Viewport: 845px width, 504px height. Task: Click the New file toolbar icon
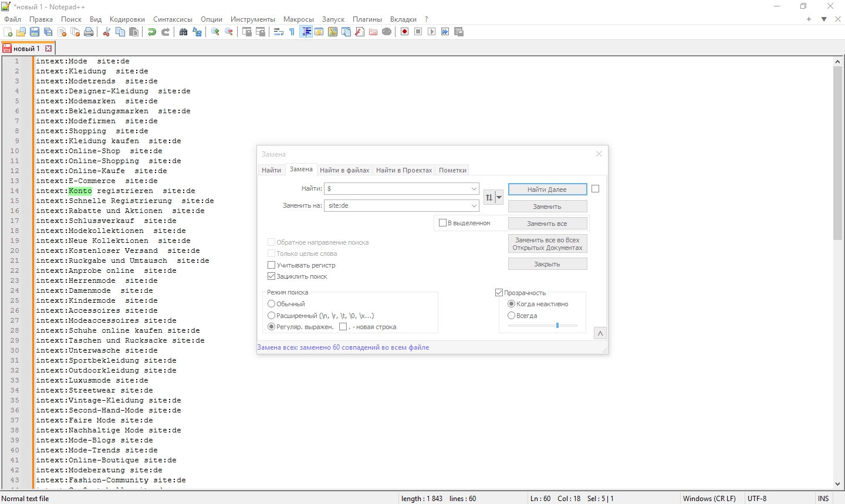tap(8, 32)
